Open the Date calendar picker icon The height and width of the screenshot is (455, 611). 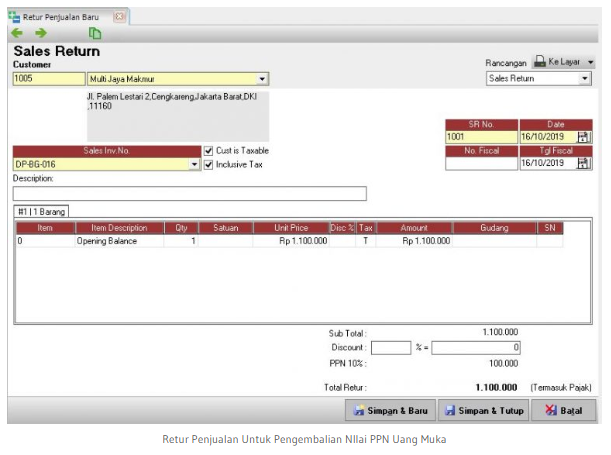pos(584,137)
